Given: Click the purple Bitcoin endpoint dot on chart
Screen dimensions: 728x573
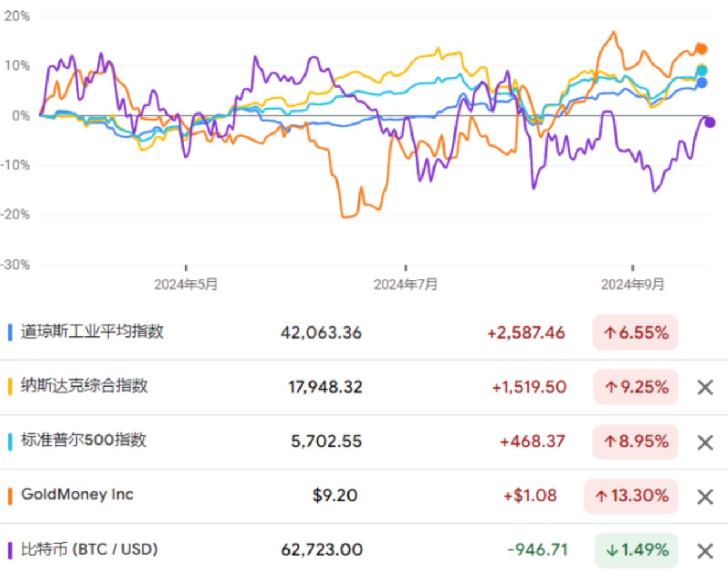Looking at the screenshot, I should [710, 122].
